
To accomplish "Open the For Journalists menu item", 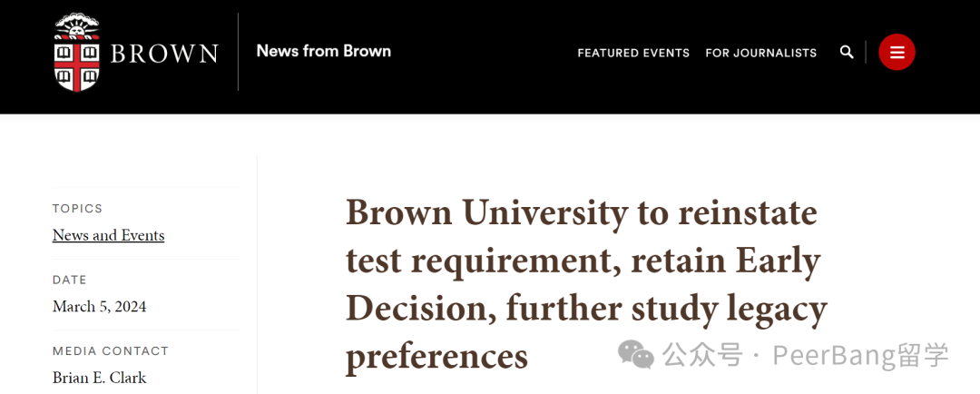I will [760, 54].
